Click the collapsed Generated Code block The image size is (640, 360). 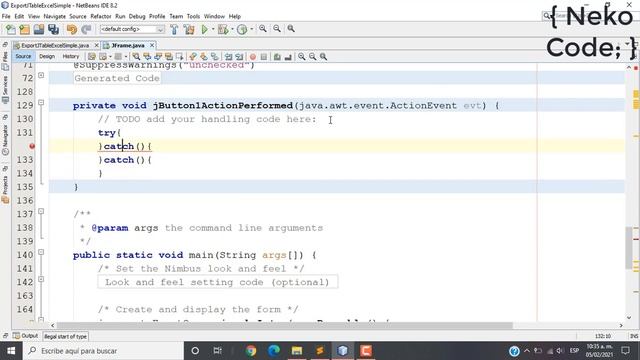(117, 78)
